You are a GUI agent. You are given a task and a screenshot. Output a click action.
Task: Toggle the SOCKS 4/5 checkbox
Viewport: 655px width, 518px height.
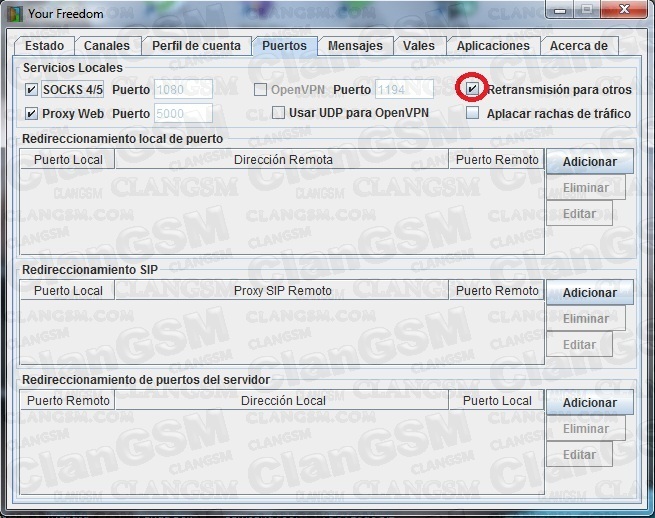31,90
